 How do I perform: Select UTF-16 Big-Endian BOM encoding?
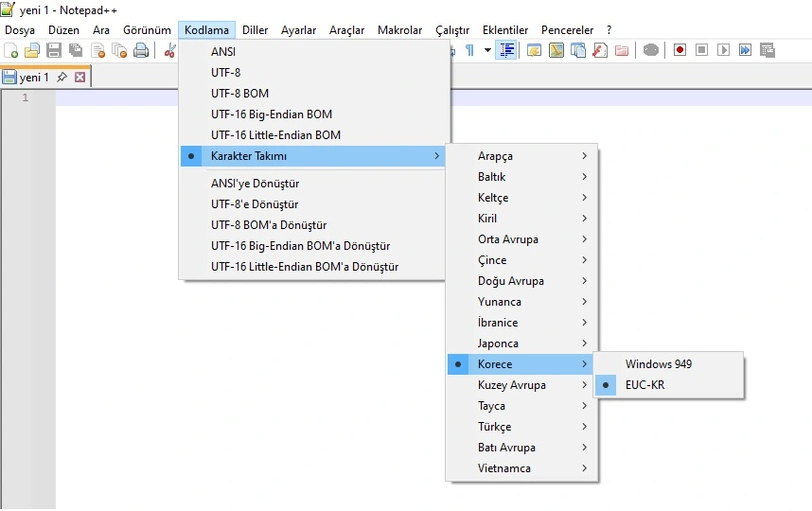tap(314, 114)
